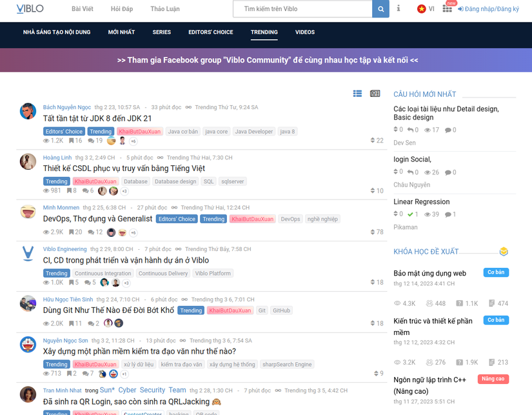Open post DevOps, Thợ đụng và Generalist
Screen dimensions: 532x415
click(x=98, y=219)
